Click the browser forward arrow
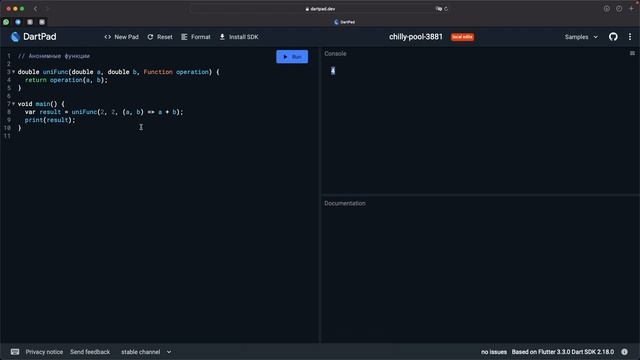The image size is (640, 360). [47, 9]
